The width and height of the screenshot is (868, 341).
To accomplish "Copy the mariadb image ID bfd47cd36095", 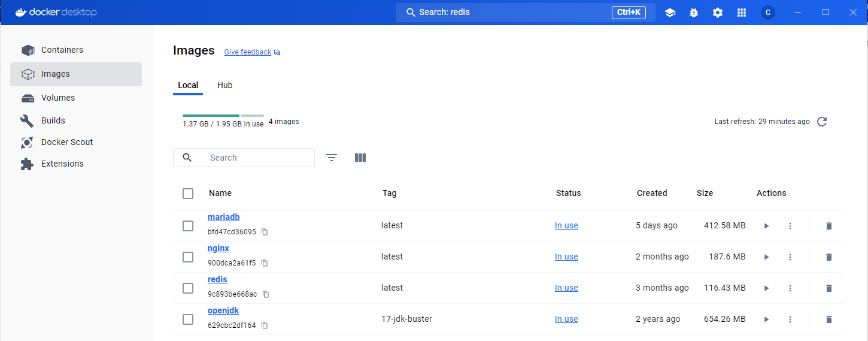I will tap(265, 232).
